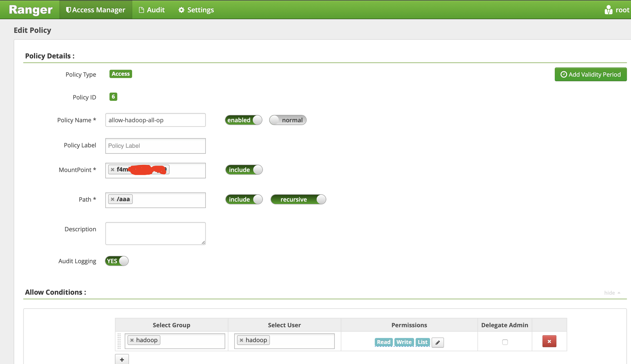Add a new allow condition row
Viewport: 631px width, 364px height.
(122, 359)
